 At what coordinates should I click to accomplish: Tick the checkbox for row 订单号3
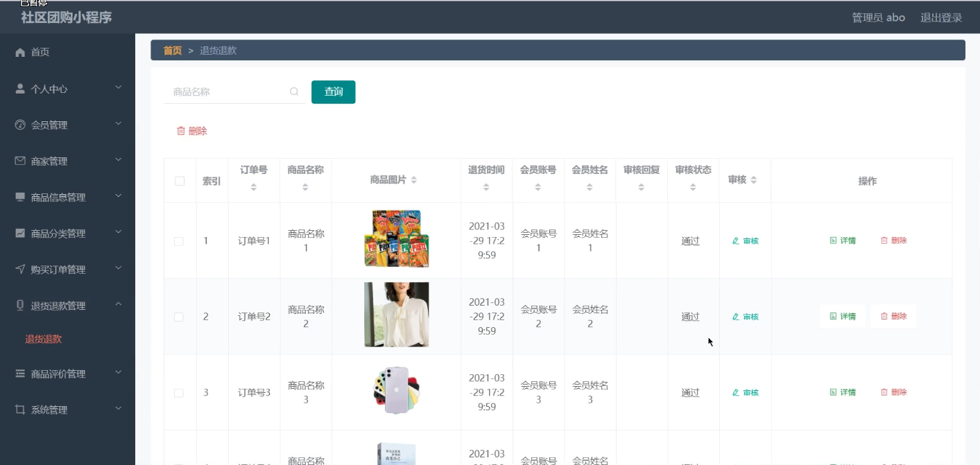(x=179, y=393)
